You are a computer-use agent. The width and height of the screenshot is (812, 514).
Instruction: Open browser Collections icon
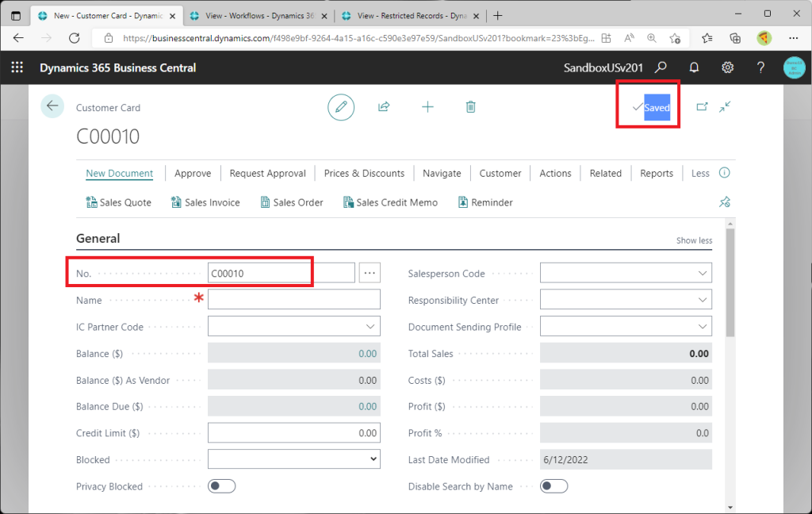point(735,38)
